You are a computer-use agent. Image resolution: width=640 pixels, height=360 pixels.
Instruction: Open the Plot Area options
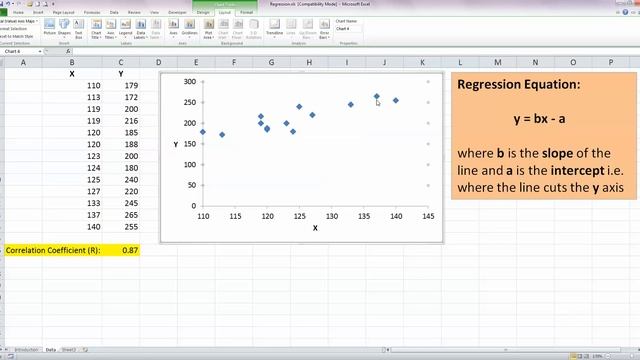[x=209, y=29]
